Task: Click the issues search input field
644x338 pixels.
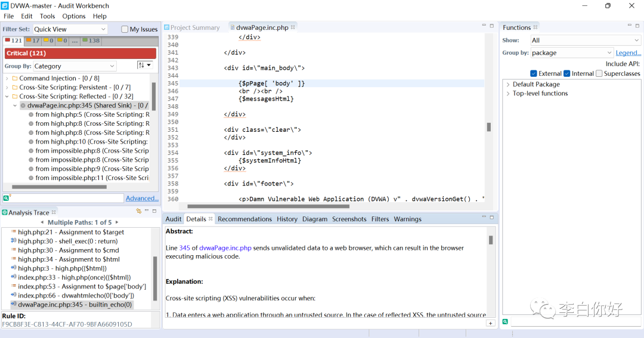Action: click(67, 198)
